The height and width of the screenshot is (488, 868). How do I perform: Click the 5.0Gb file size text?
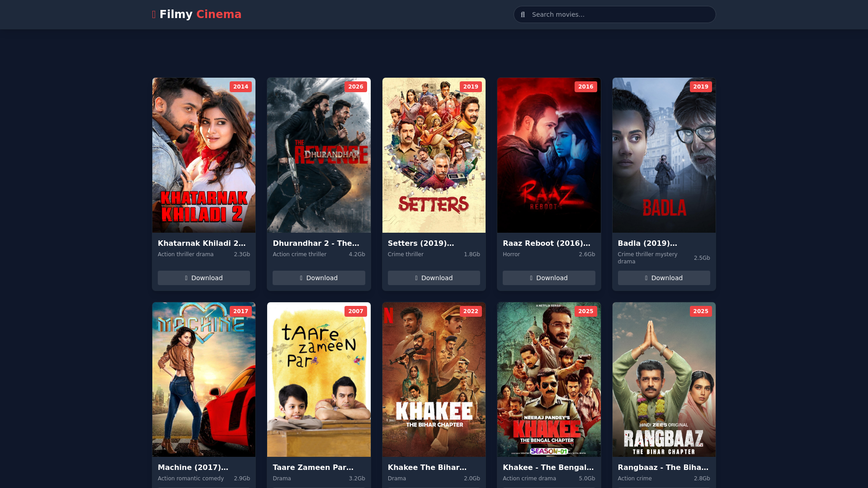point(587,479)
